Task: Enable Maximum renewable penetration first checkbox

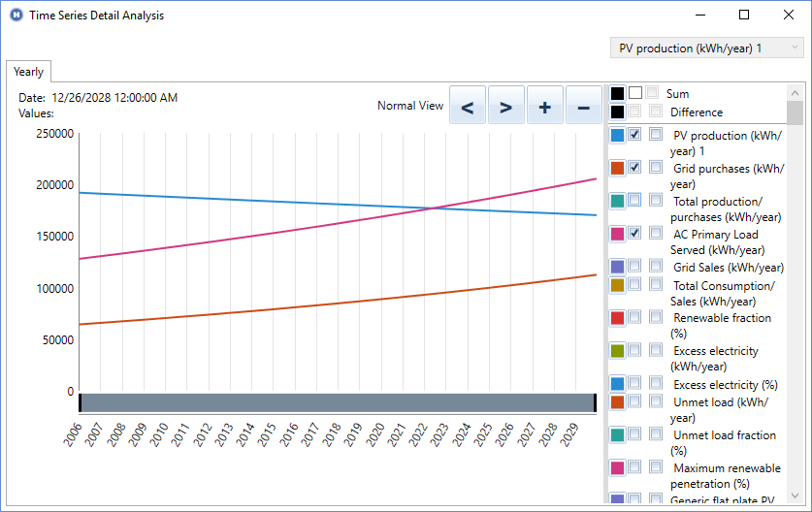Action: 634,467
